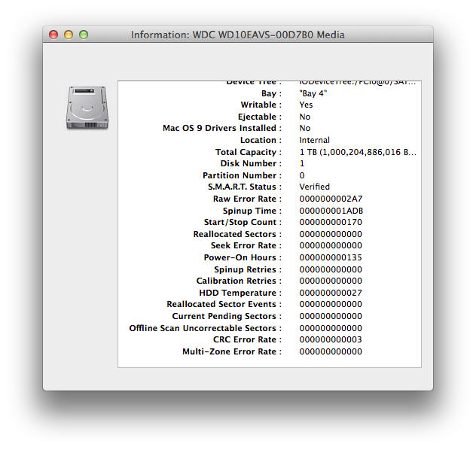476x450 pixels.
Task: Click the 'Partition Number :' label
Action: (x=243, y=175)
